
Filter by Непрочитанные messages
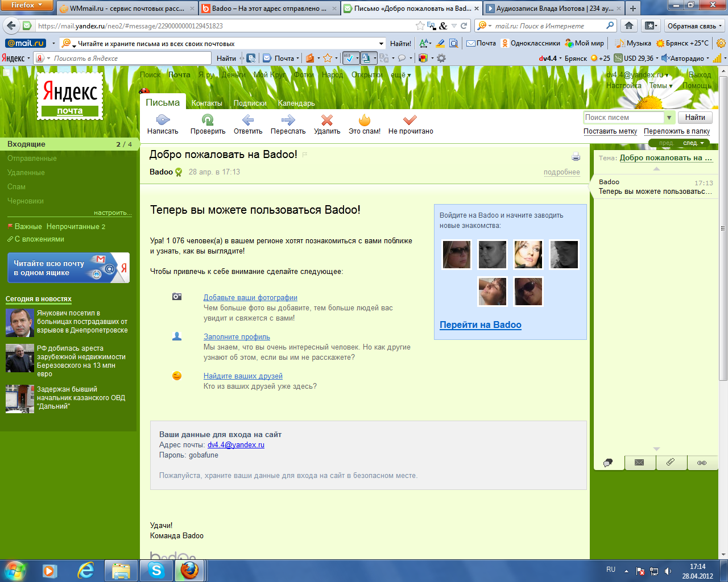pos(76,227)
